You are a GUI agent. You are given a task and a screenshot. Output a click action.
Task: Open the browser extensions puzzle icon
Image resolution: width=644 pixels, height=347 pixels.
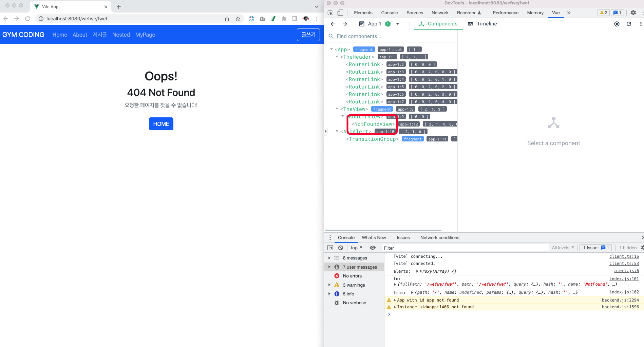(x=284, y=19)
